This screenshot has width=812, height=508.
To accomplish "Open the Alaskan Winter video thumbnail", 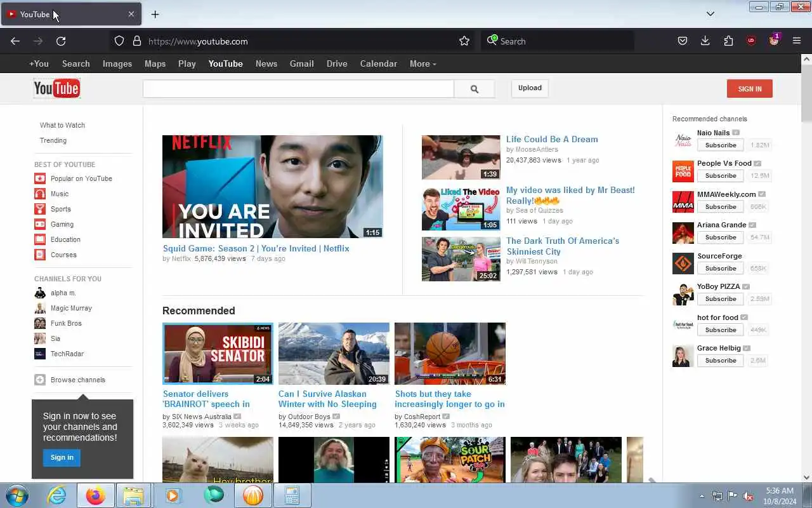I will 334,354.
